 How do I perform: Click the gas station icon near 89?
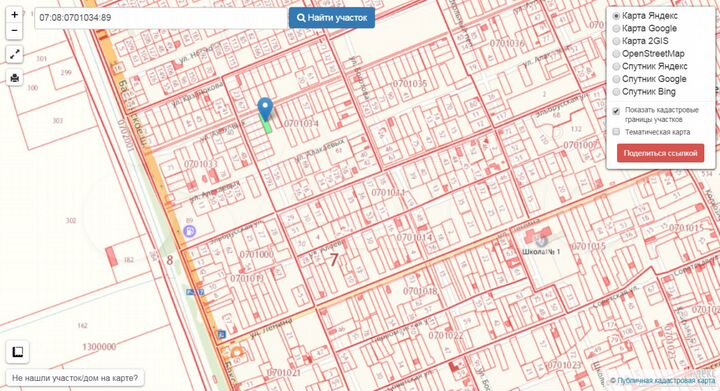190,231
